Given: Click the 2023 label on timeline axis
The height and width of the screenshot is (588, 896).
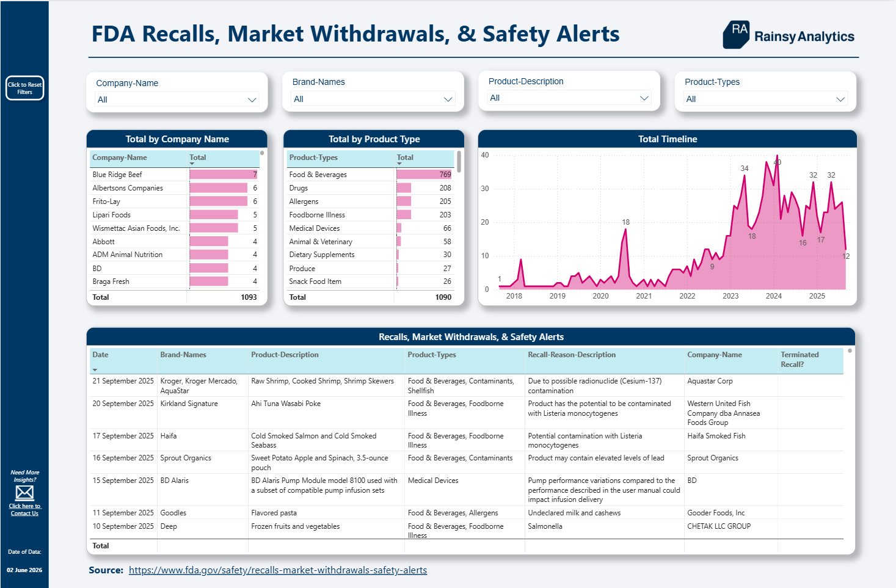Looking at the screenshot, I should [x=730, y=296].
